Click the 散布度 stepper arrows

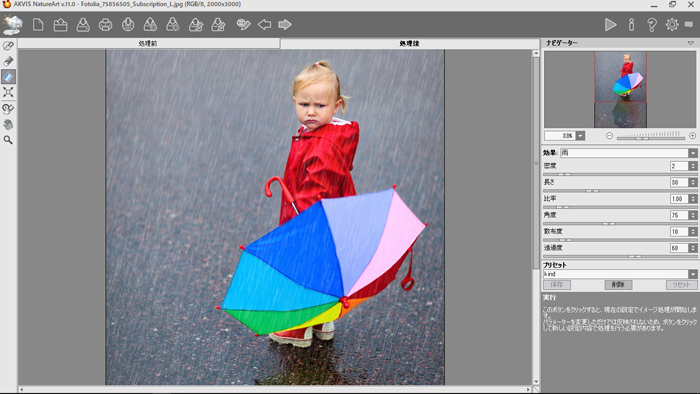(693, 232)
